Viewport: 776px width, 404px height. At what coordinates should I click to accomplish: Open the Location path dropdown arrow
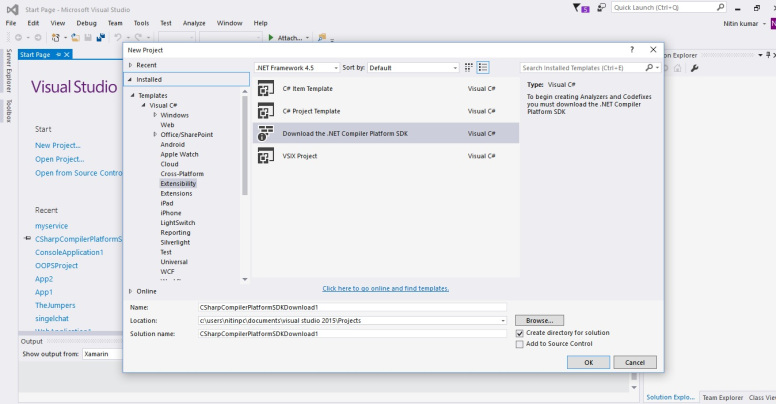[x=503, y=321]
